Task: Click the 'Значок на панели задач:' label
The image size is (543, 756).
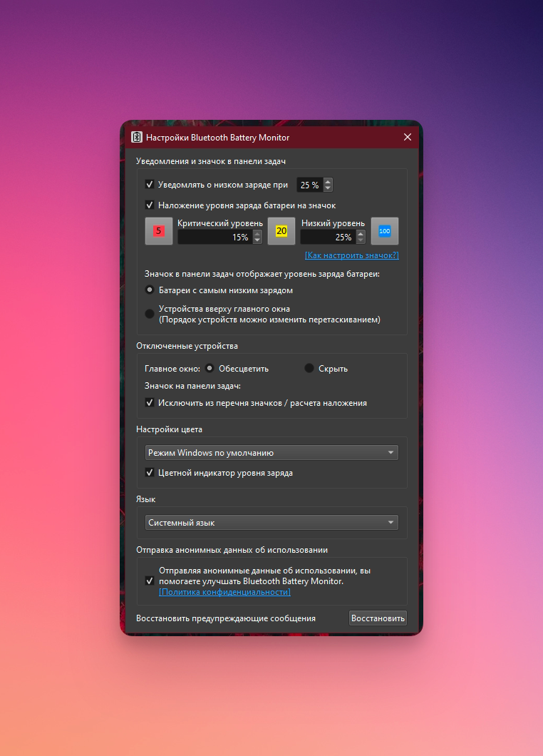Action: click(192, 386)
